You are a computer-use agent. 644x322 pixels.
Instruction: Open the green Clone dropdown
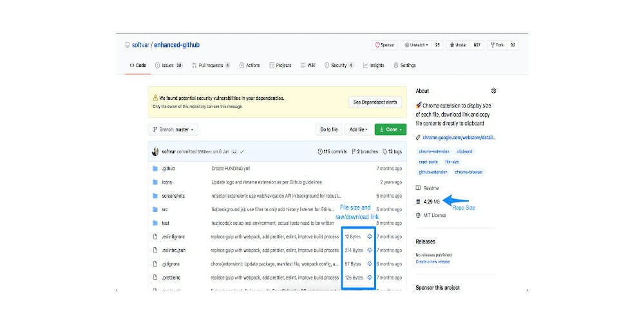(391, 129)
